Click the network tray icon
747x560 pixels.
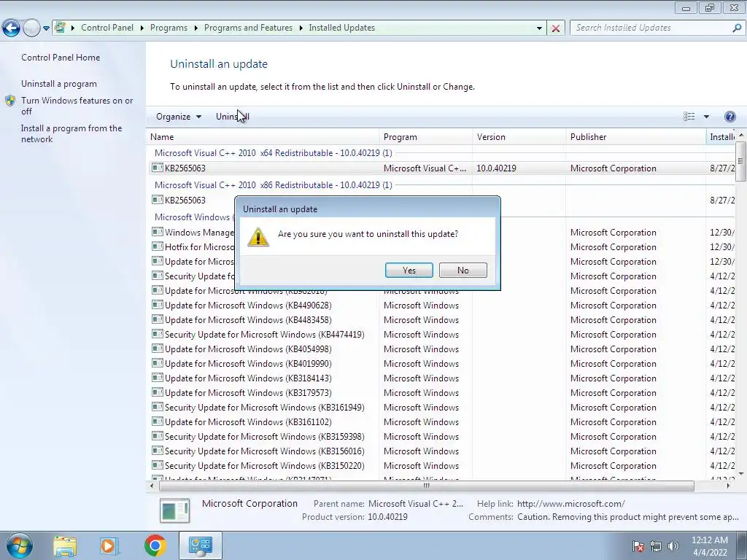pos(656,546)
